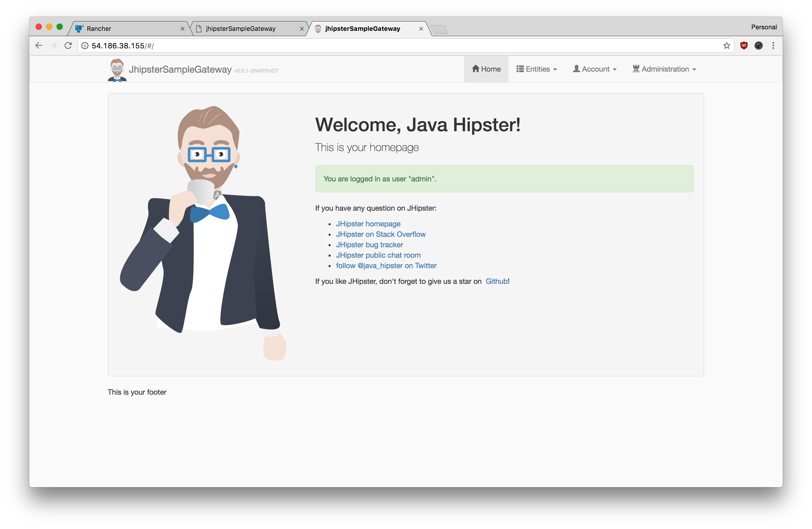Click the large hipster illustration
Viewport: 812px width, 529px height.
203,233
